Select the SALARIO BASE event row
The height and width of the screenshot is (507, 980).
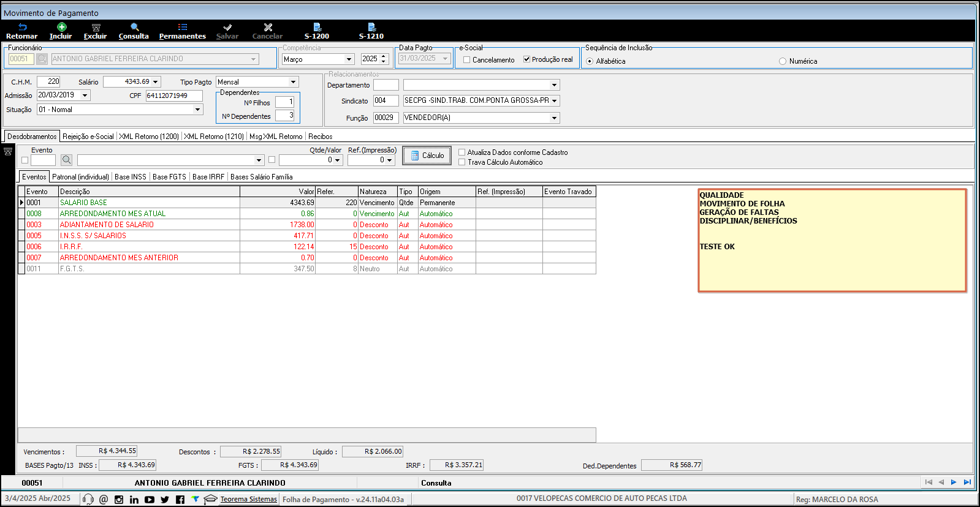[307, 203]
